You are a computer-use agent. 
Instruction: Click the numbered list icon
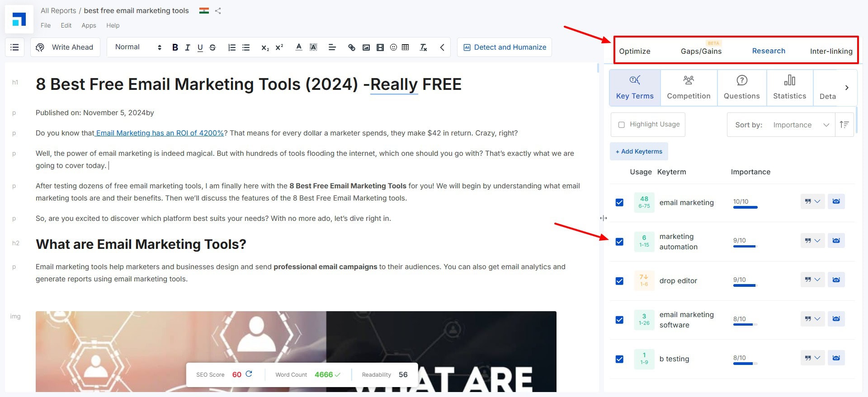point(232,47)
